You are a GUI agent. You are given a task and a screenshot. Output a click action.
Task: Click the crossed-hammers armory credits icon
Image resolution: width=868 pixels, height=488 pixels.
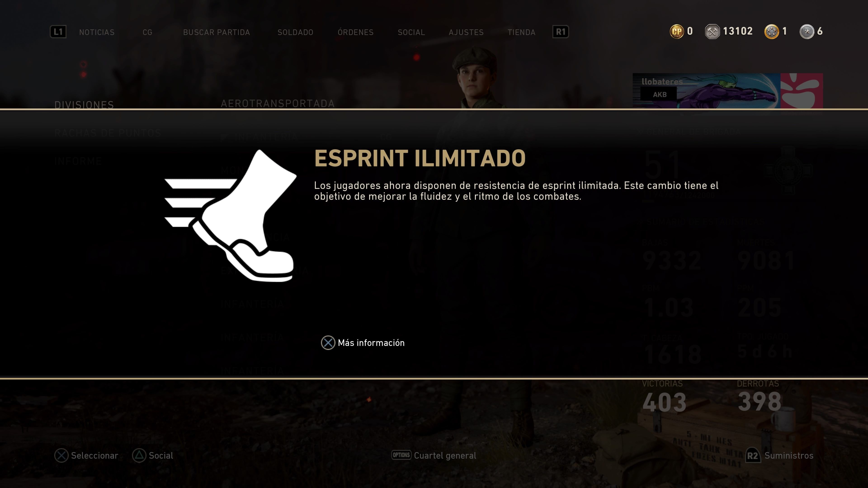[712, 32]
